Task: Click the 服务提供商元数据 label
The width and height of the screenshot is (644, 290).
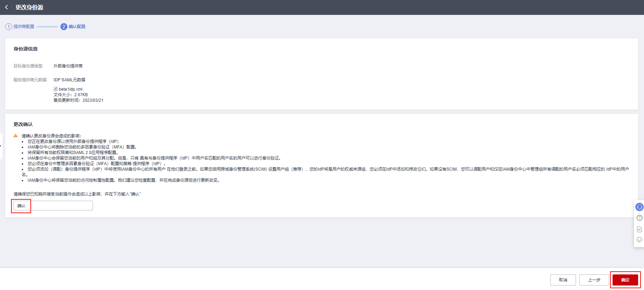Action: click(x=30, y=80)
